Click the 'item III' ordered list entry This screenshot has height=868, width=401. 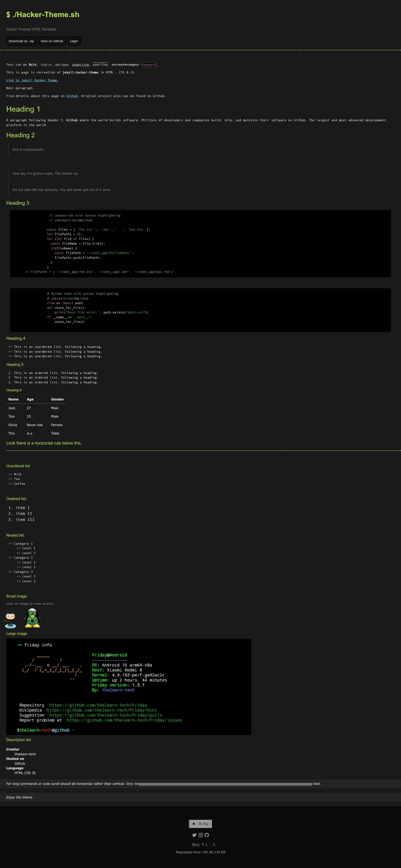[25, 520]
